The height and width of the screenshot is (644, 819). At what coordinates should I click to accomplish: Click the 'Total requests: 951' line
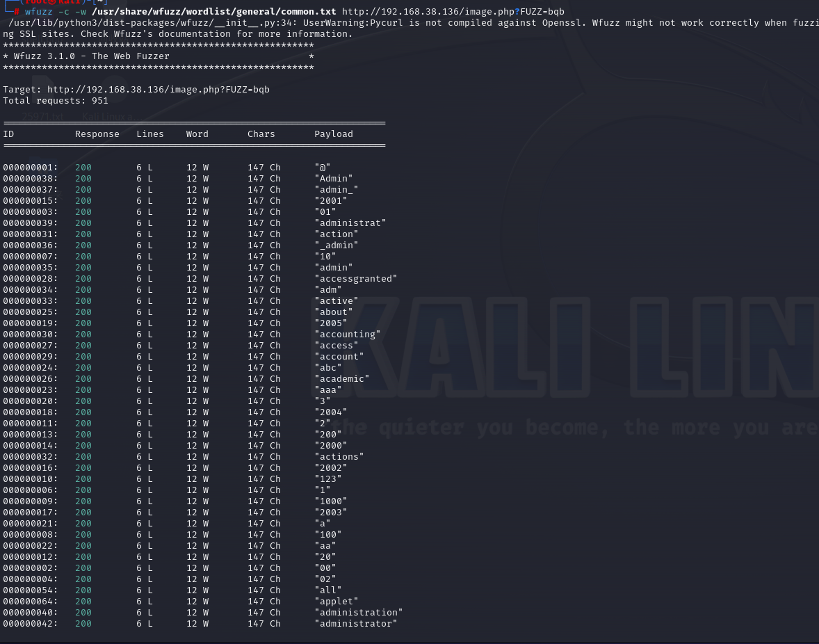[56, 100]
